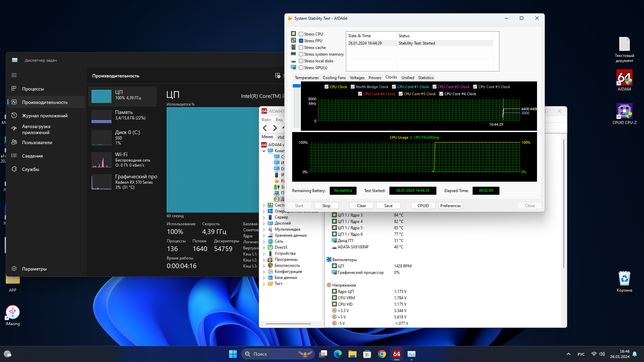
Task: Enable the Stress CPU checkbox
Action: 301,34
